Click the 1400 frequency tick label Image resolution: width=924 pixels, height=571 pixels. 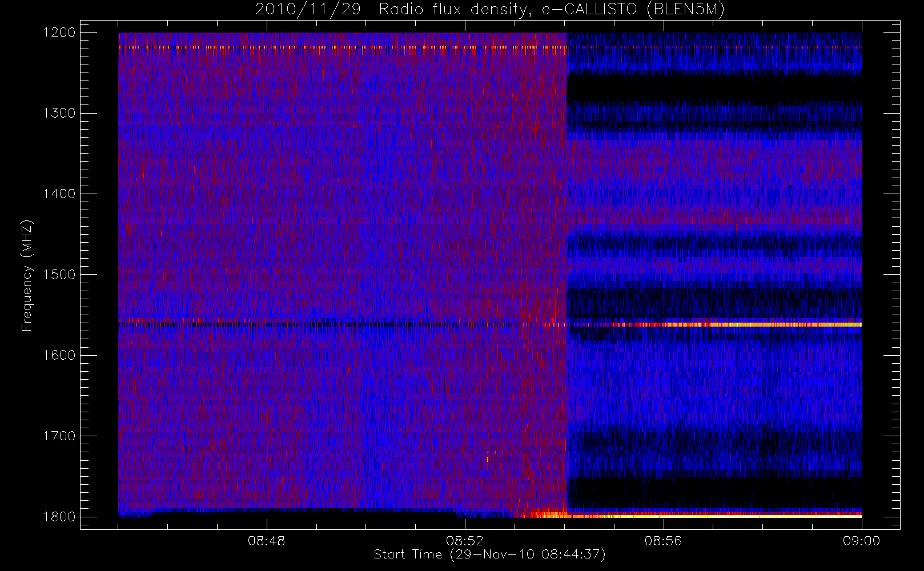pyautogui.click(x=59, y=194)
